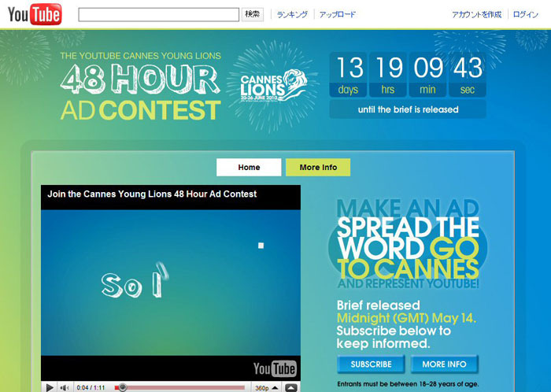Image resolution: width=551 pixels, height=392 pixels.
Task: Click the sec countdown tile
Action: click(x=468, y=75)
